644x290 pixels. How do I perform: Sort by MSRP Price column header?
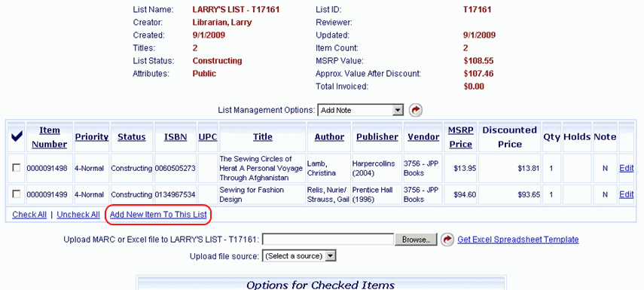[460, 137]
